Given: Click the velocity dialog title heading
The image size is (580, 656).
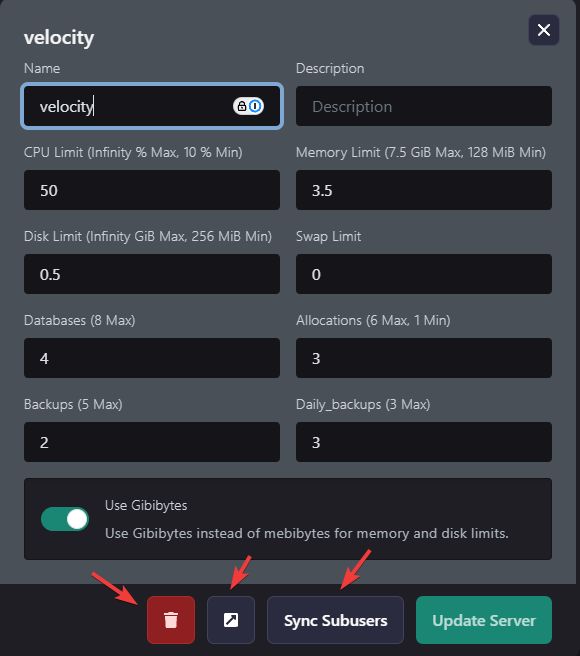Looking at the screenshot, I should point(59,38).
